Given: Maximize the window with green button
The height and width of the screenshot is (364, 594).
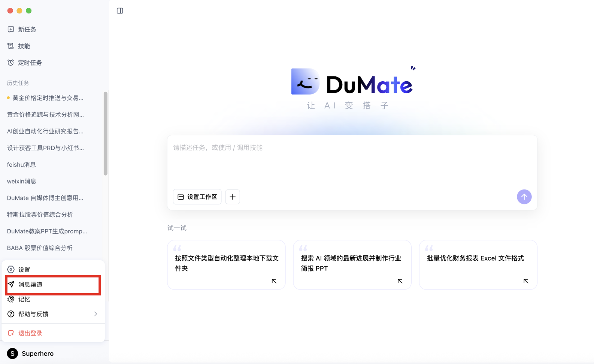Looking at the screenshot, I should pyautogui.click(x=29, y=11).
